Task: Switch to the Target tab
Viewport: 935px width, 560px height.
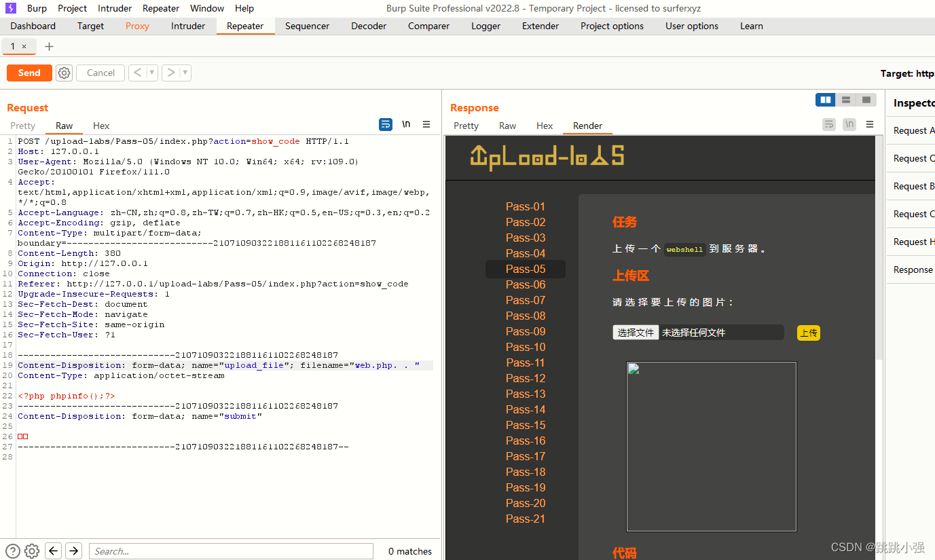Action: click(x=90, y=26)
